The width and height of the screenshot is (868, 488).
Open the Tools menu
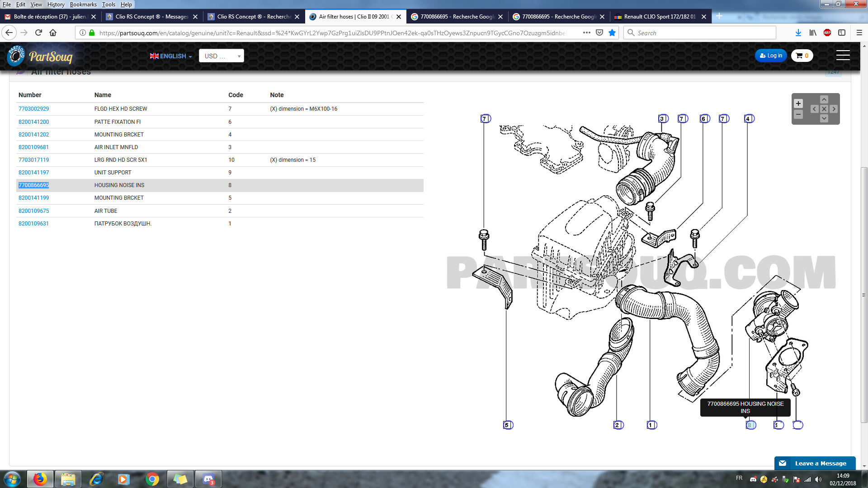tap(108, 5)
